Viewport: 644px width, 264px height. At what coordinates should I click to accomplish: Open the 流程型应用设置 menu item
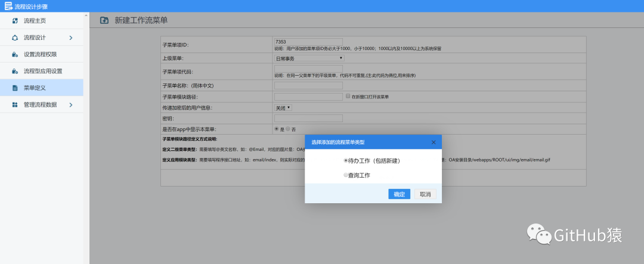point(42,71)
